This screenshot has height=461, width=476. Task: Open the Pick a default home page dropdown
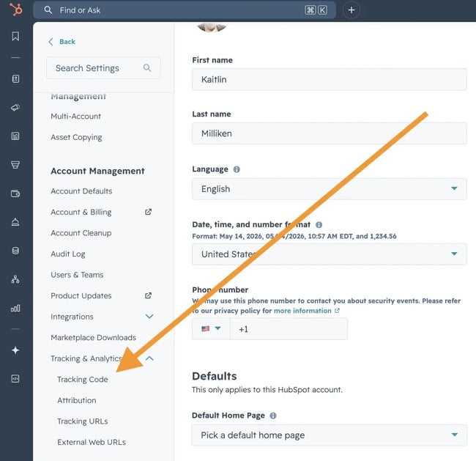pos(329,435)
